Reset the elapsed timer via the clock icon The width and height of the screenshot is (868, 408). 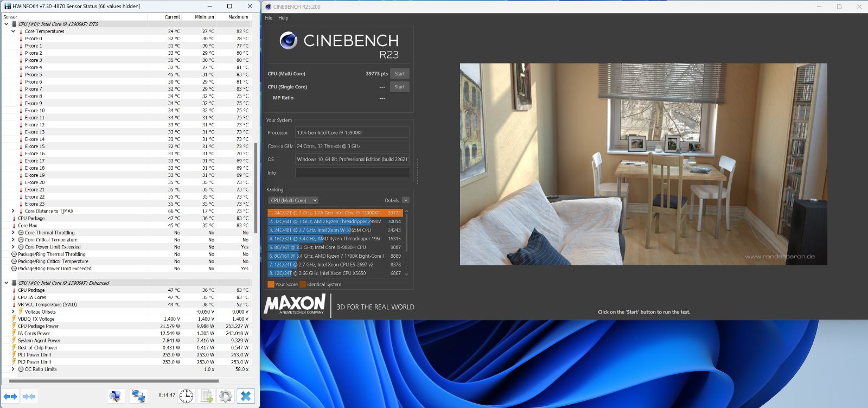(x=186, y=396)
